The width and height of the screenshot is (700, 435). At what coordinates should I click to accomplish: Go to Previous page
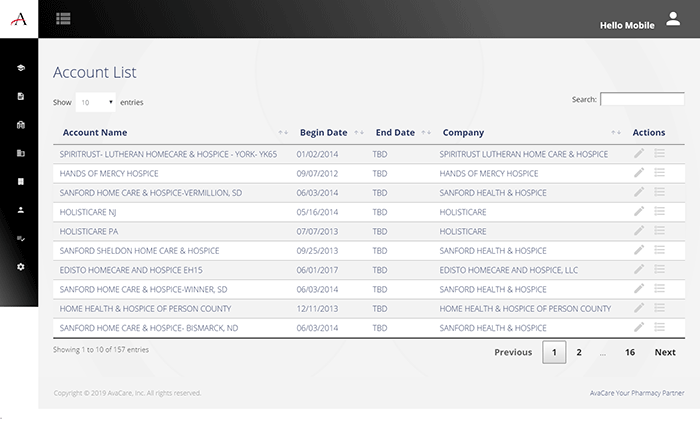[x=513, y=352]
